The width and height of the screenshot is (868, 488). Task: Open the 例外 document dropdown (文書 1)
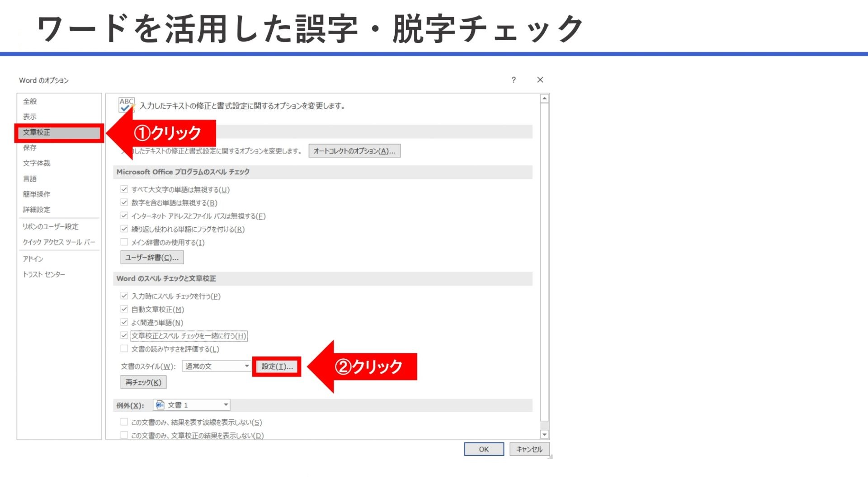coord(192,405)
